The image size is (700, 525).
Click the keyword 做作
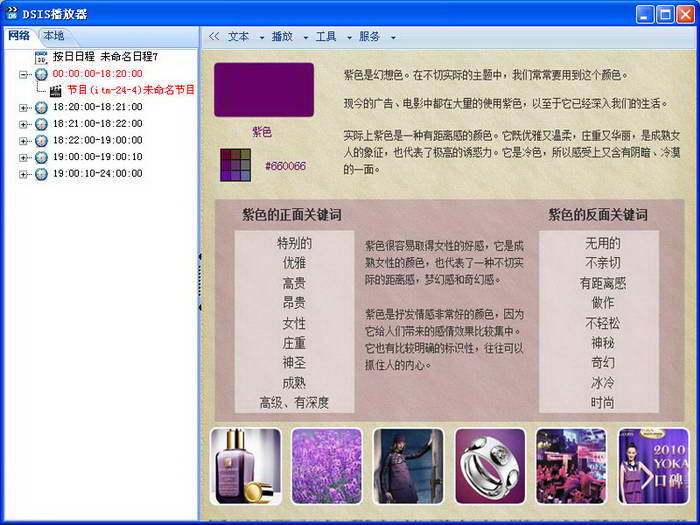(x=603, y=303)
